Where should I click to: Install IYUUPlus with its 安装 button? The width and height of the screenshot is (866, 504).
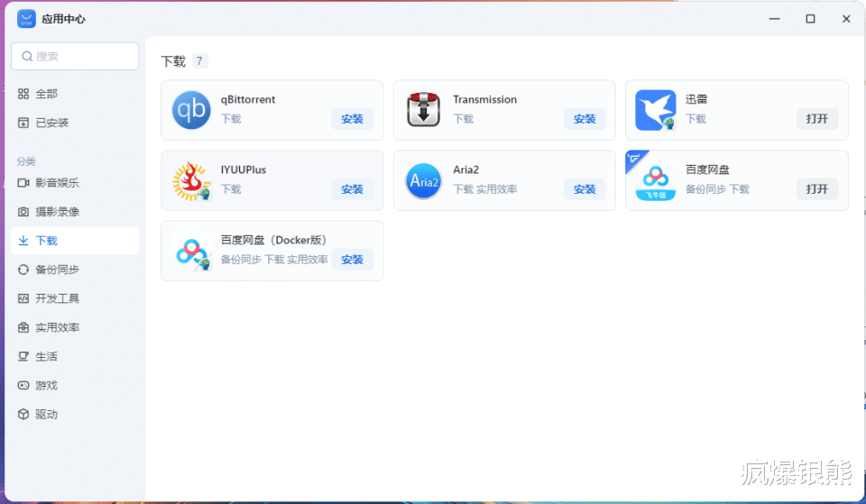tap(353, 189)
